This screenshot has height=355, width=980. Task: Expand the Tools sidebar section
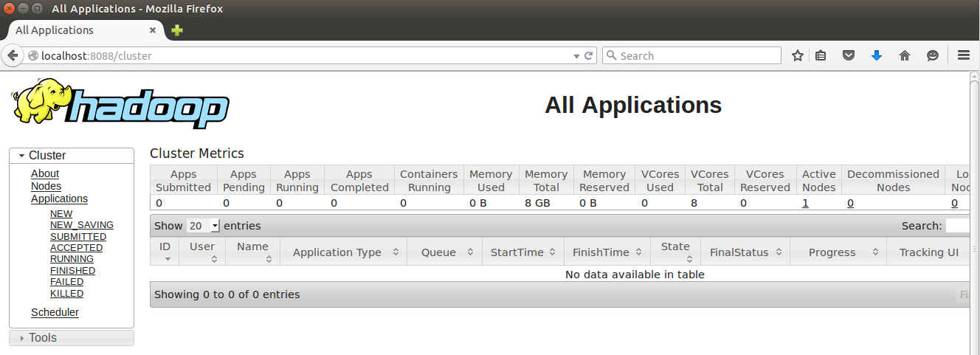(72, 337)
